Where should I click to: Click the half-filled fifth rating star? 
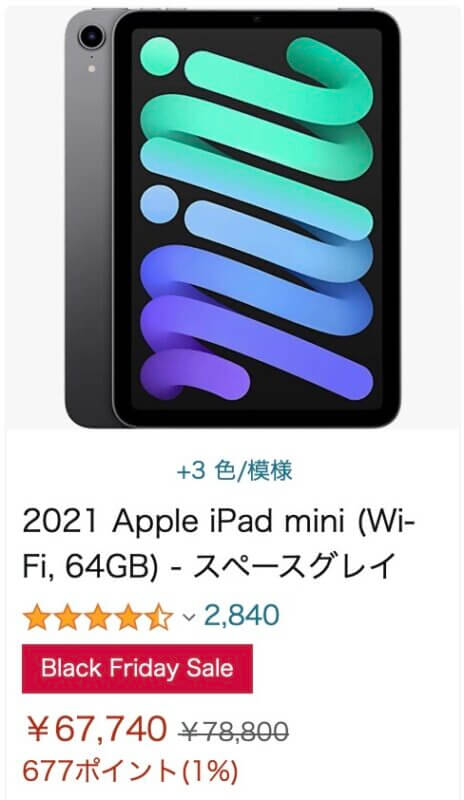point(159,617)
